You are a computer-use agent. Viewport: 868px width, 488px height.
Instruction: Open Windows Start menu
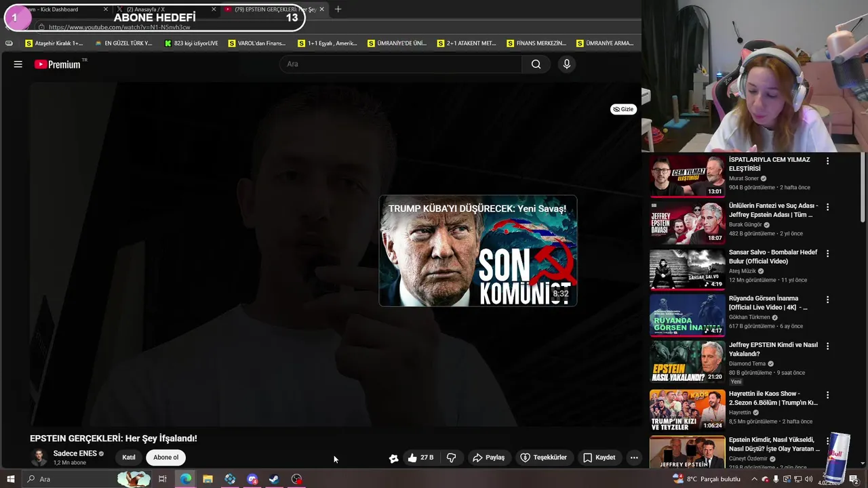(x=10, y=479)
